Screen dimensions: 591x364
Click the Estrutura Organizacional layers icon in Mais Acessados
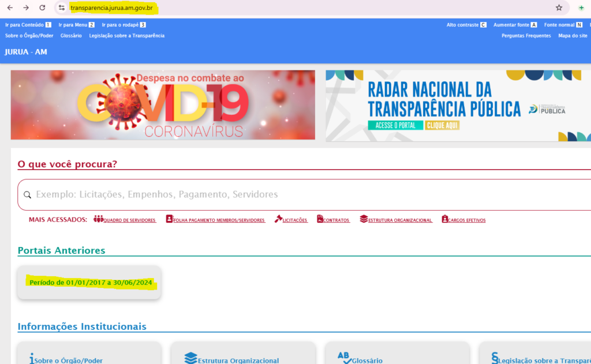364,219
